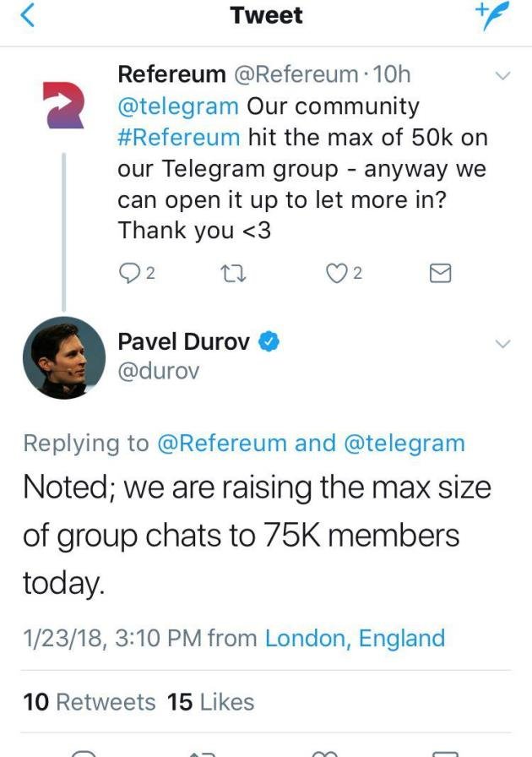Open the @durov handle
The width and height of the screenshot is (532, 757).
pyautogui.click(x=159, y=371)
